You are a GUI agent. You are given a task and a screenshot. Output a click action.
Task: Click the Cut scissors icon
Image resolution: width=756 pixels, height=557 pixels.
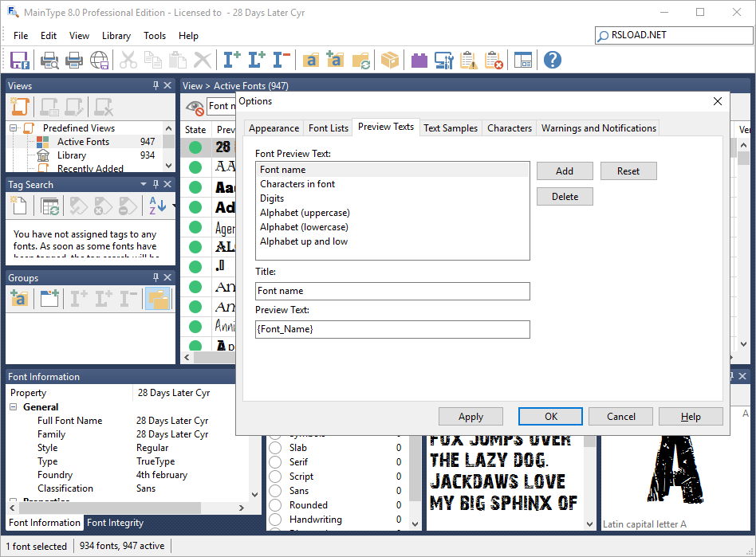point(128,61)
